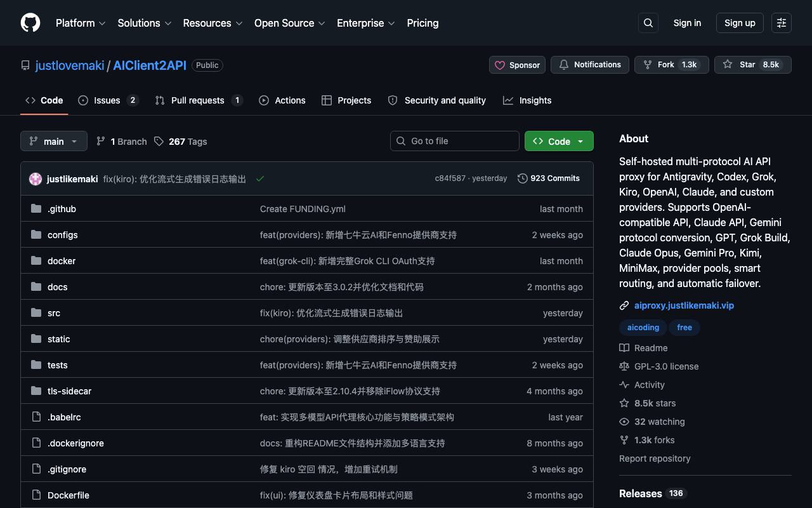Click the eye icon next to watching
This screenshot has width=812, height=508.
[624, 422]
